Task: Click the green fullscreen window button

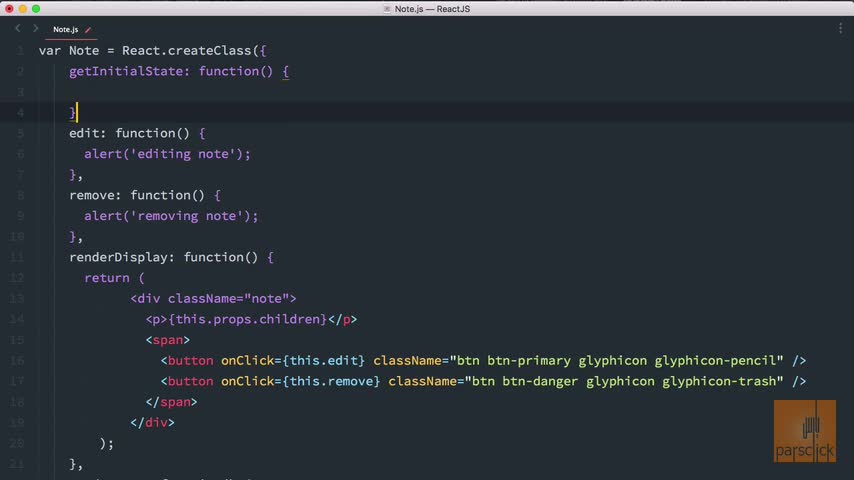Action: [36, 9]
